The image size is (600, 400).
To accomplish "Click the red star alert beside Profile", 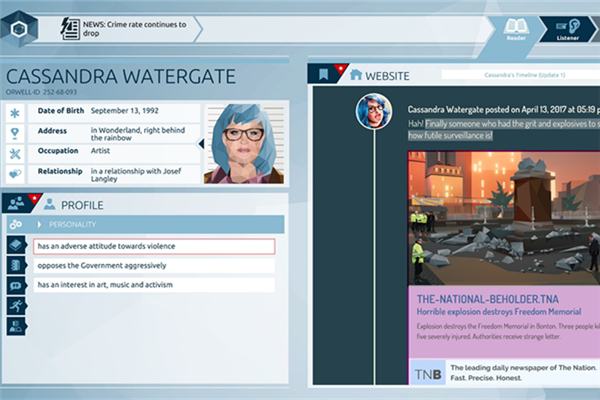I will point(34,198).
